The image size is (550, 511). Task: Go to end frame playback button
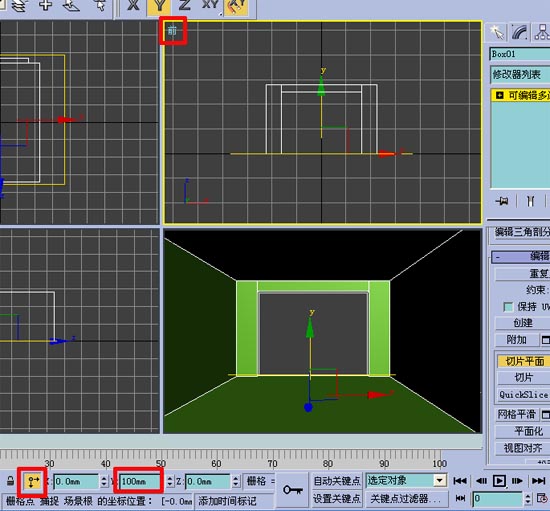[x=538, y=480]
